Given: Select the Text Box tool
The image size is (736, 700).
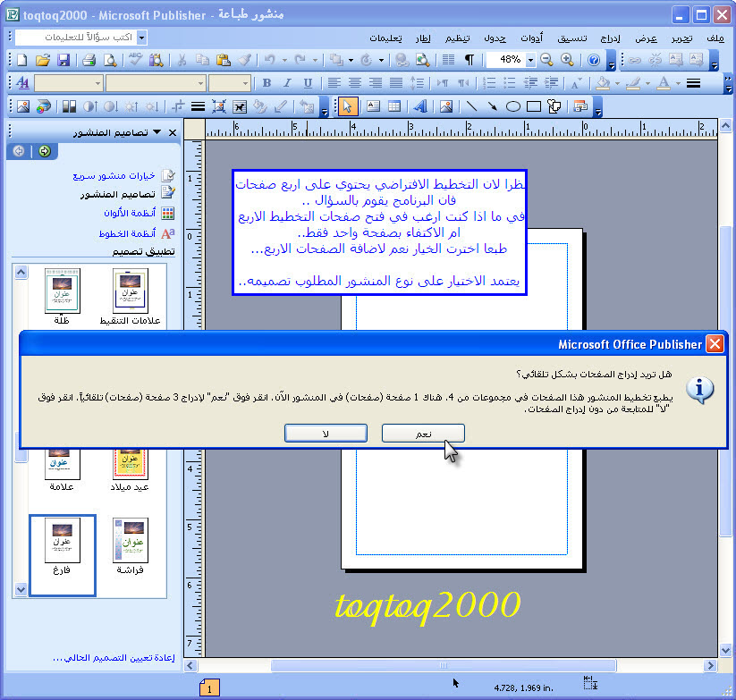Looking at the screenshot, I should pos(372,106).
